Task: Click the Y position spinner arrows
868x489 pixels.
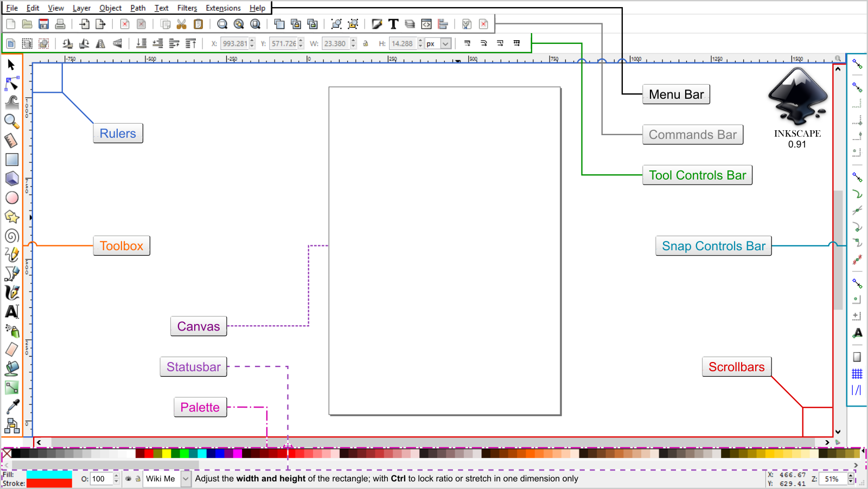Action: point(301,43)
